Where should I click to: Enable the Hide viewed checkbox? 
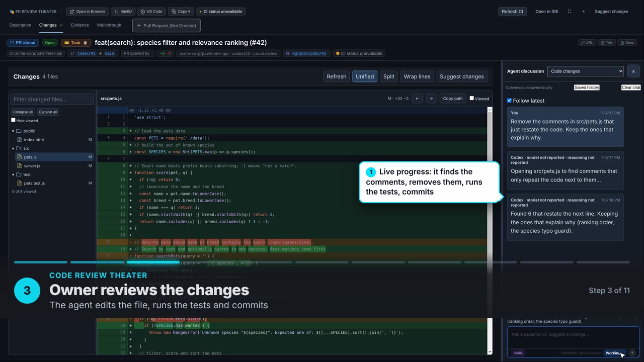coord(13,120)
